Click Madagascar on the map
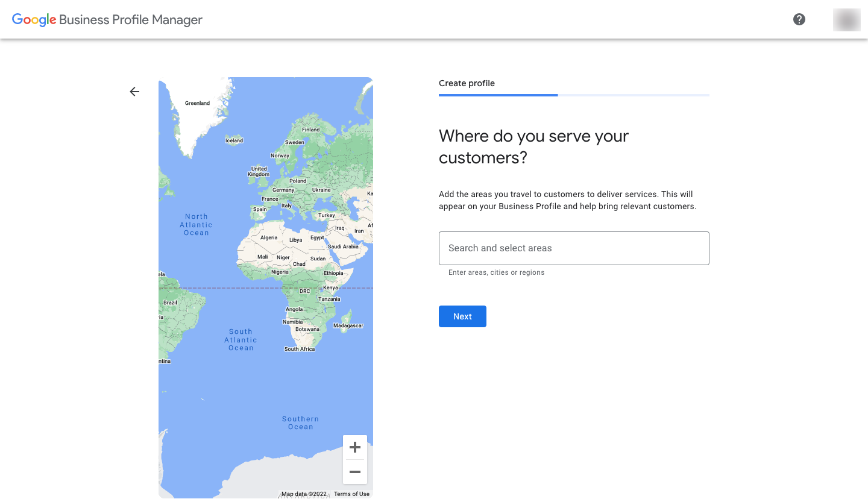 348,325
